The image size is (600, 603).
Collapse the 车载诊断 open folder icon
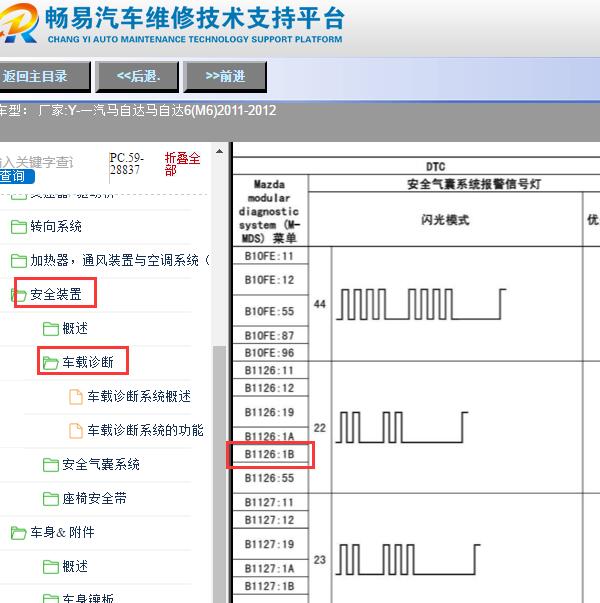50,362
